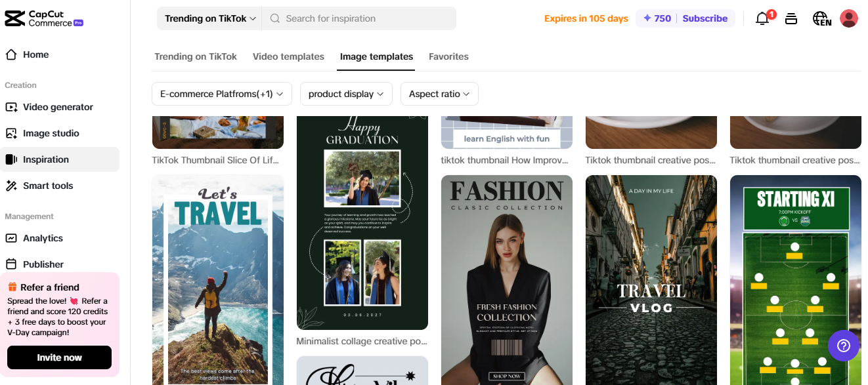Click the Inspiration icon in sidebar

click(x=11, y=159)
